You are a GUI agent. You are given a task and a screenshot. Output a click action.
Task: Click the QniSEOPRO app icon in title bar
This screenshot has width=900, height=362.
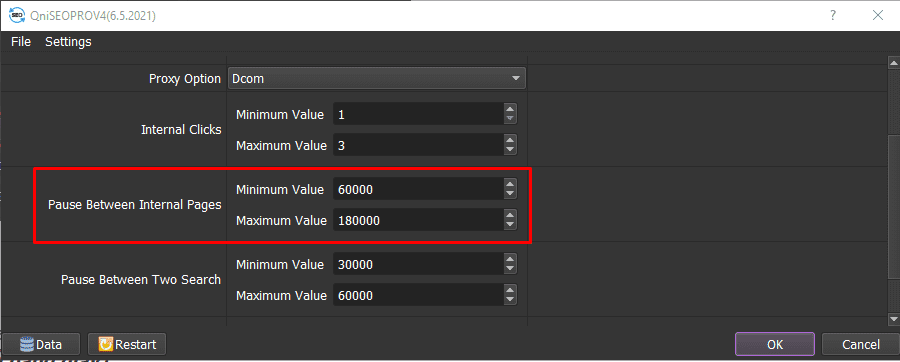(x=18, y=15)
